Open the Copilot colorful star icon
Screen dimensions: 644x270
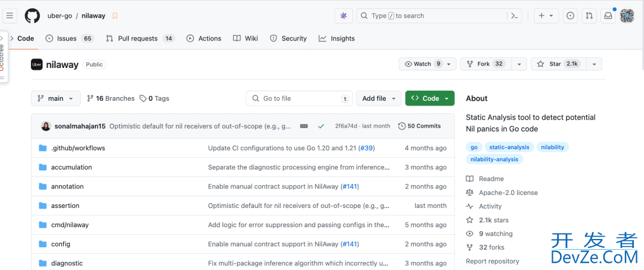click(x=344, y=15)
